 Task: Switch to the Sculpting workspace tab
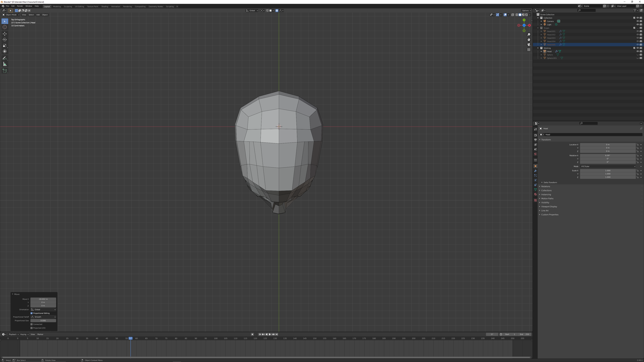68,7
